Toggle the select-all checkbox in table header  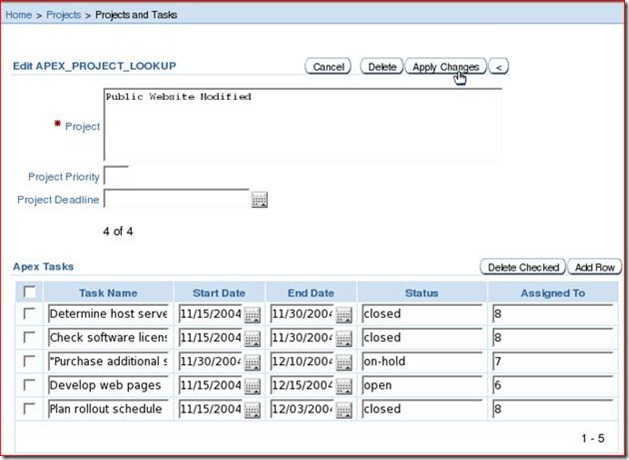(x=29, y=292)
